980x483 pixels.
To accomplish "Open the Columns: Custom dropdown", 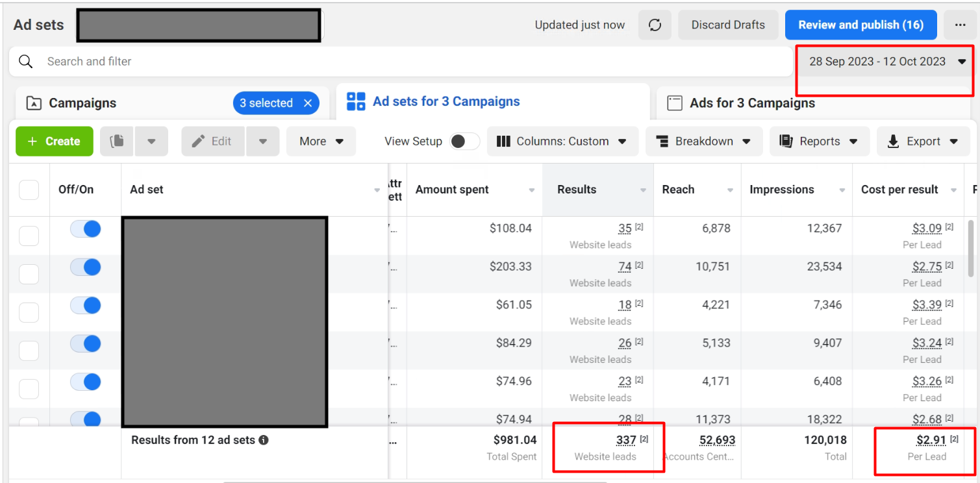I will (562, 141).
